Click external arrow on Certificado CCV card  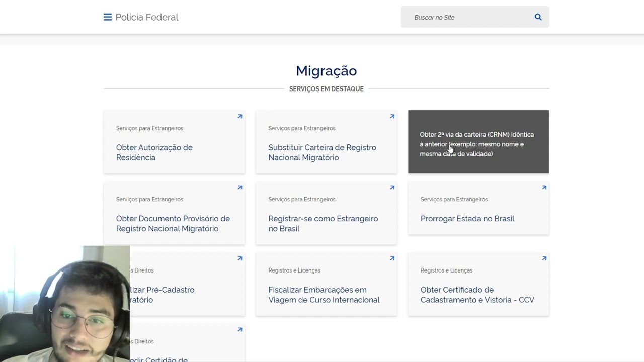pos(544,258)
